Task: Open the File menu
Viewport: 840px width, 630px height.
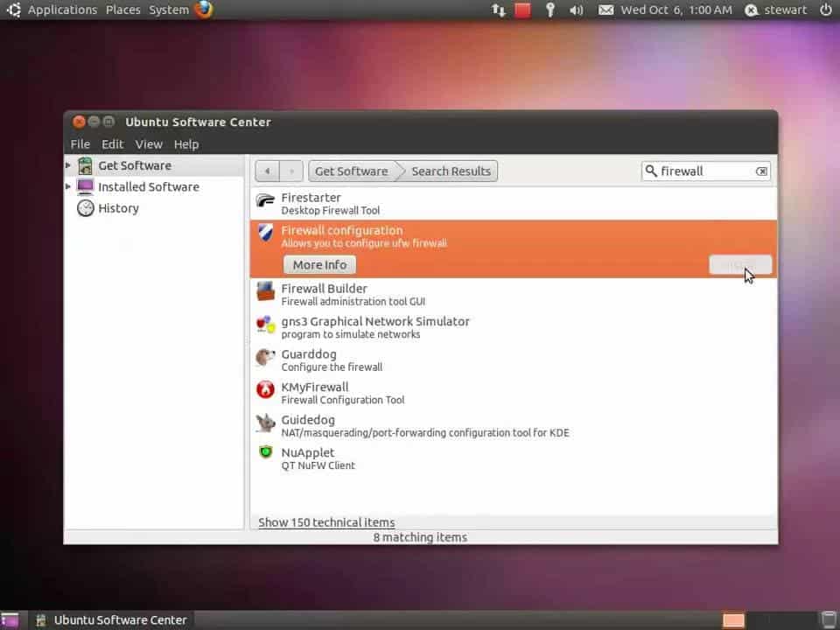Action: click(x=80, y=144)
